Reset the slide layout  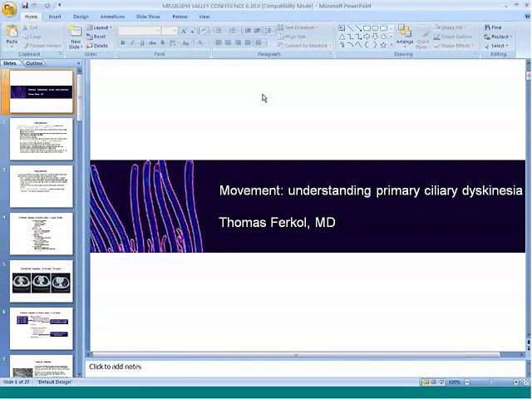coord(96,37)
